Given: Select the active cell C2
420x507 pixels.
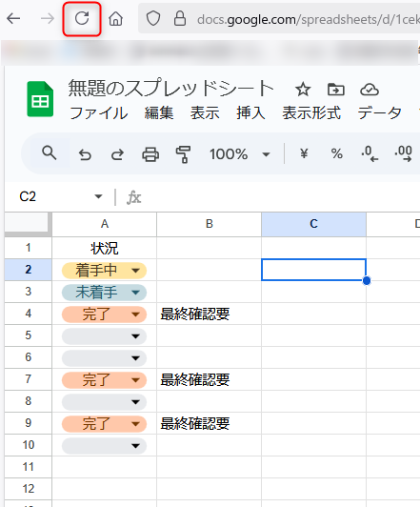Looking at the screenshot, I should coord(313,270).
